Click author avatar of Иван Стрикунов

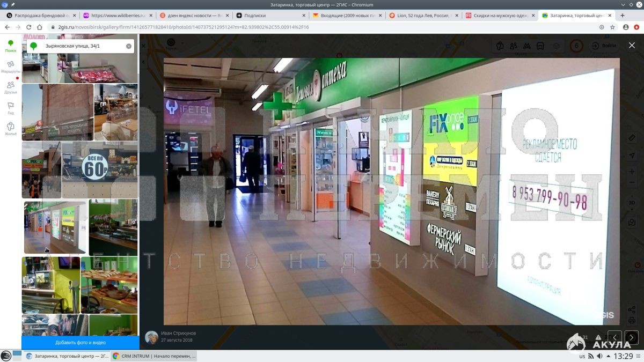coord(151,337)
